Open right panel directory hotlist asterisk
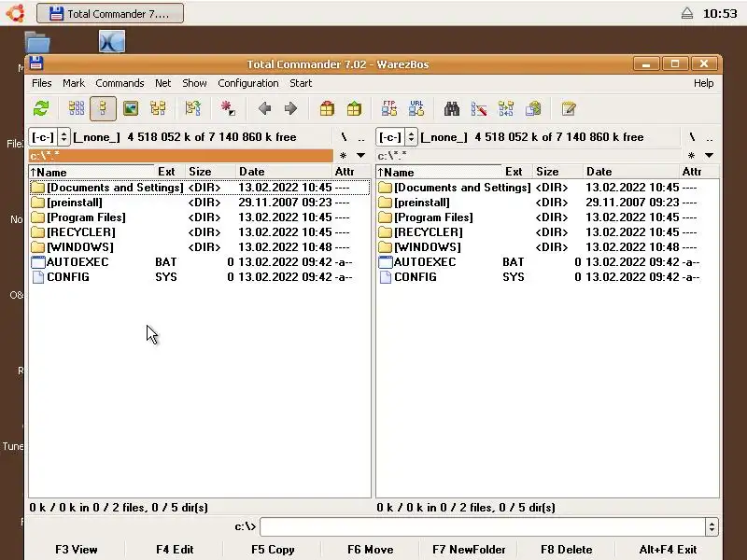 pyautogui.click(x=691, y=156)
